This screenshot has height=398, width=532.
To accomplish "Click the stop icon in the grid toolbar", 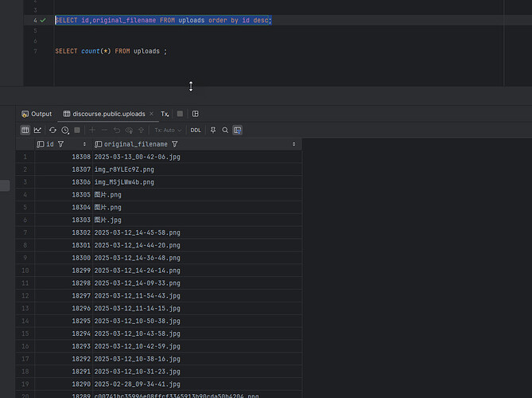I will tap(77, 130).
